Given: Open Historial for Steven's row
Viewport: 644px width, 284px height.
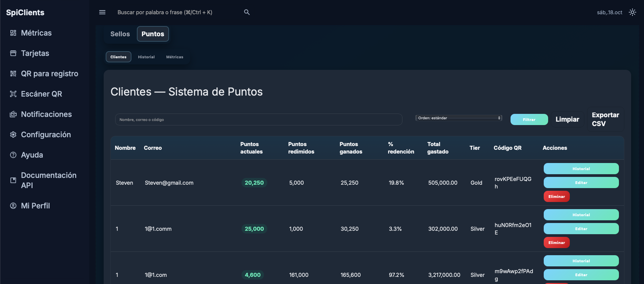Looking at the screenshot, I should pyautogui.click(x=581, y=169).
